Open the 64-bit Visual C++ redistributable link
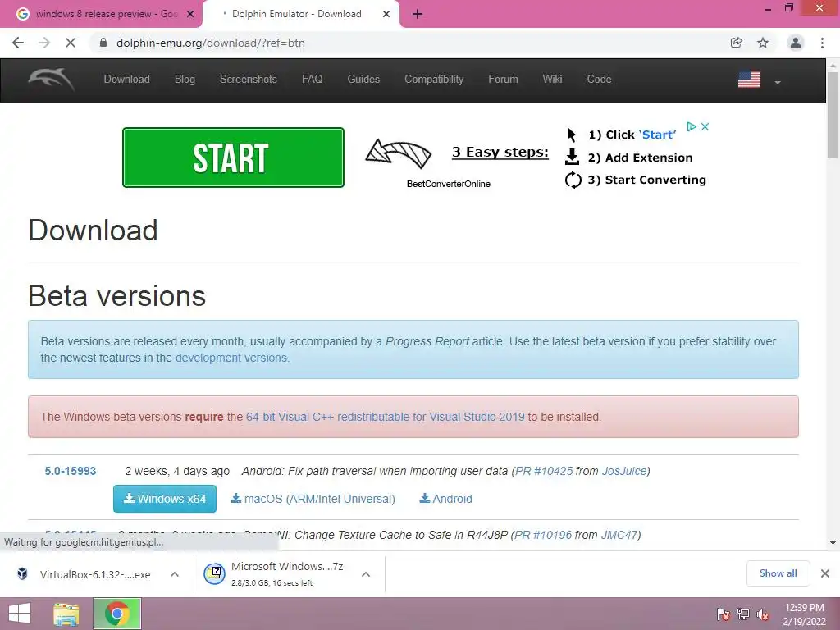 tap(386, 417)
